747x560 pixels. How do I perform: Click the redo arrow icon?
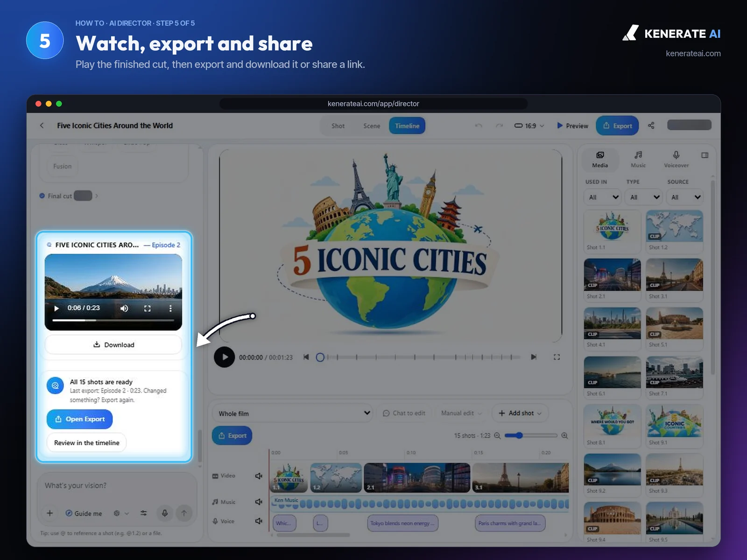pyautogui.click(x=499, y=126)
